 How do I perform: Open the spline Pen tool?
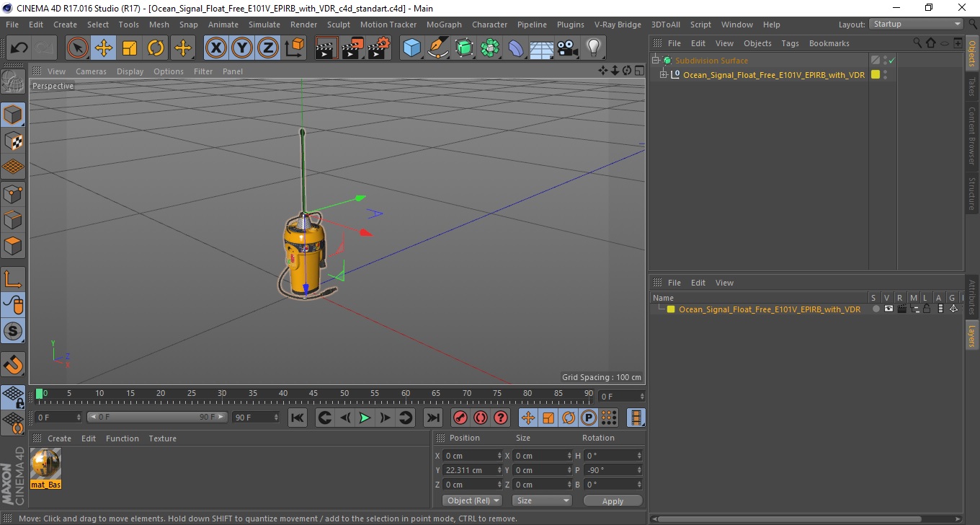point(437,48)
